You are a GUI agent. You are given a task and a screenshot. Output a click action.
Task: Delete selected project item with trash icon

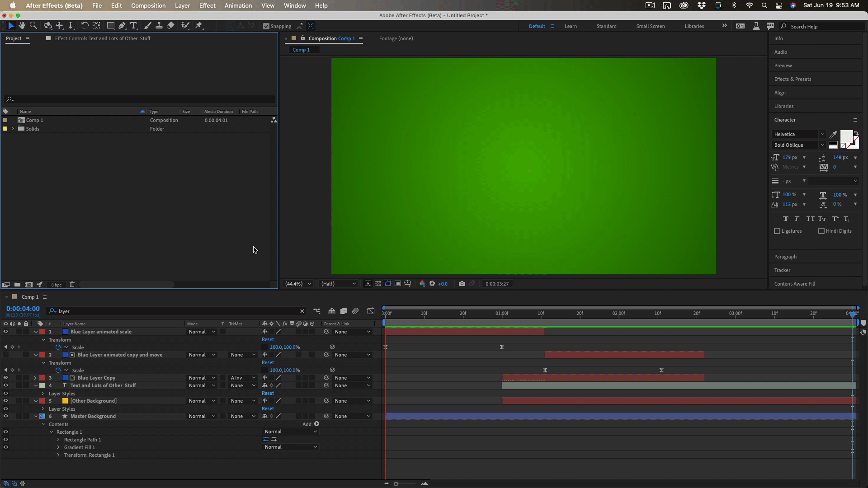point(72,285)
